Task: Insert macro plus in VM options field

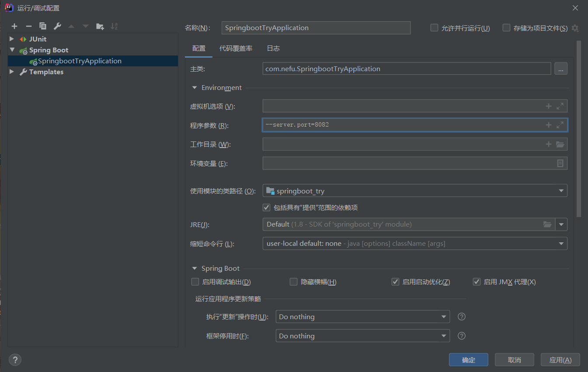Action: (549, 106)
